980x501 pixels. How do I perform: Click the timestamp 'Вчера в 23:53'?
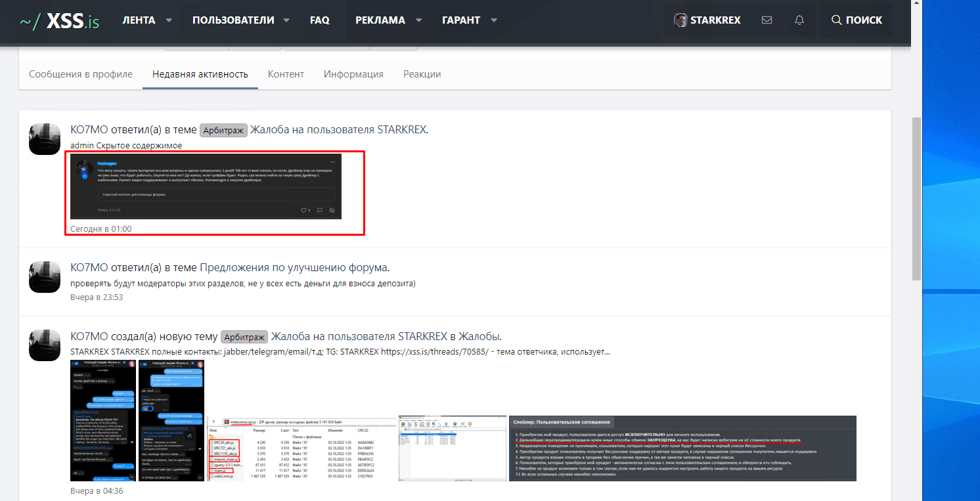coord(97,297)
